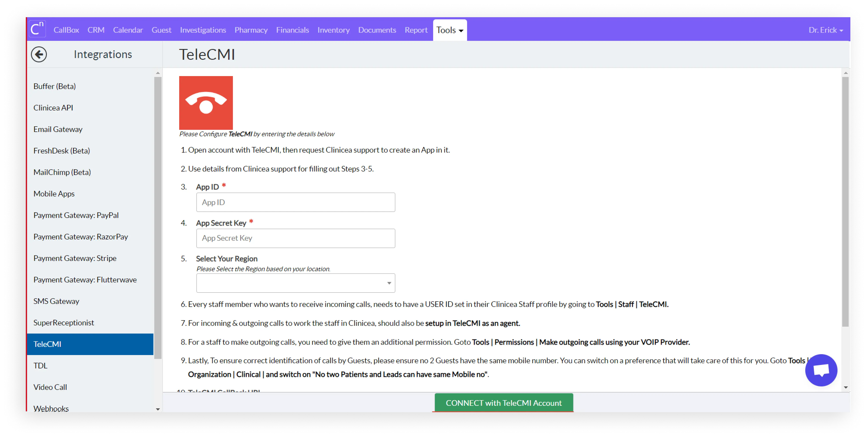Click the 'App Secret Key' label

221,223
